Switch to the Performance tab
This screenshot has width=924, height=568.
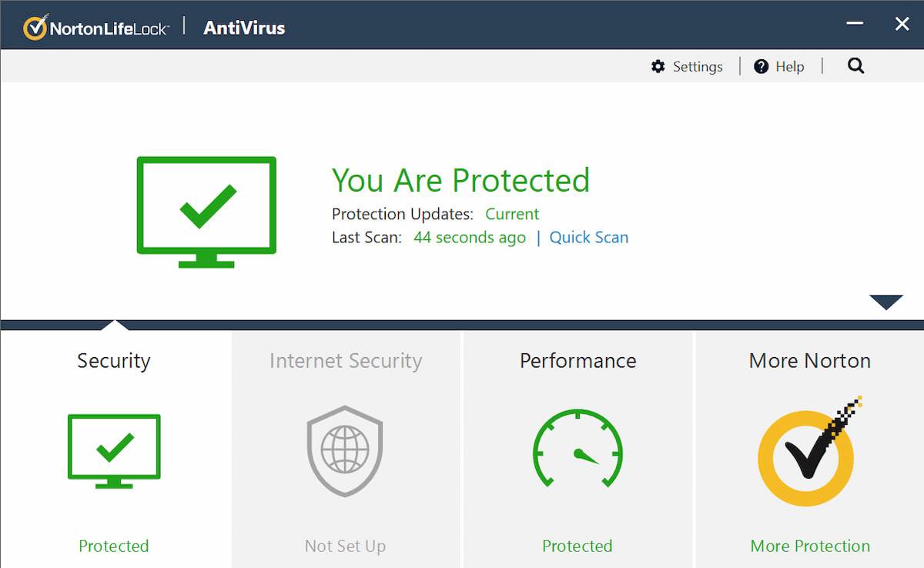(x=577, y=361)
